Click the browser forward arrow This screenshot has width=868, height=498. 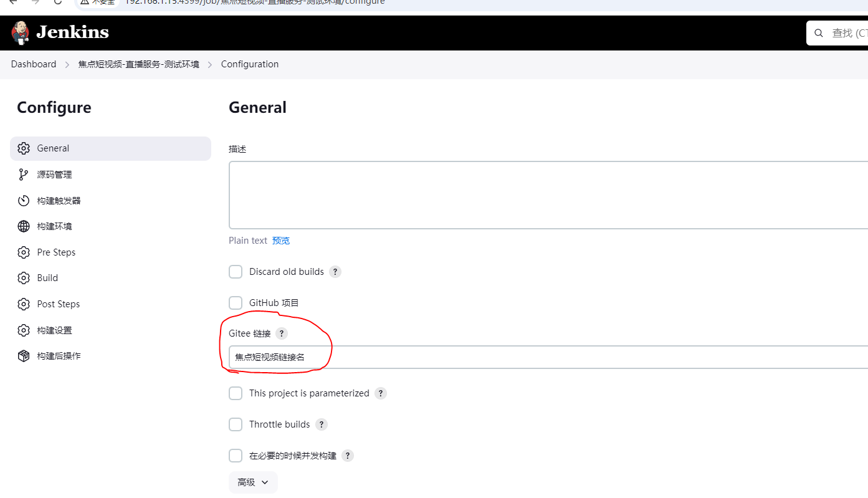pos(36,2)
